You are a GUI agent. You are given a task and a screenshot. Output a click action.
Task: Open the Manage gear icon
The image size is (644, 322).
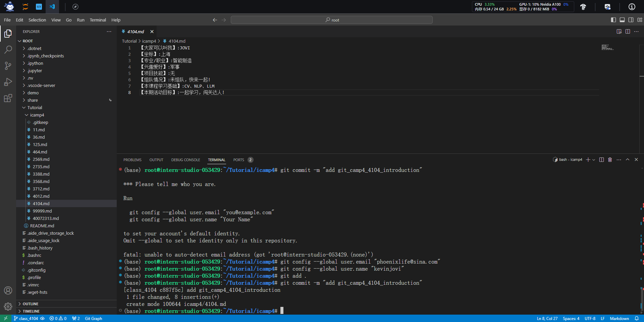point(8,306)
